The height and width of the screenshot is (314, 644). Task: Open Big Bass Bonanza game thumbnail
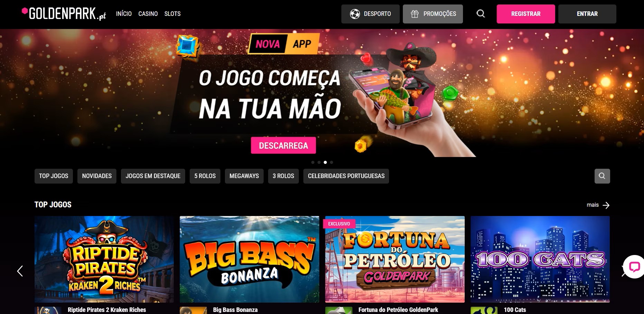(x=249, y=259)
